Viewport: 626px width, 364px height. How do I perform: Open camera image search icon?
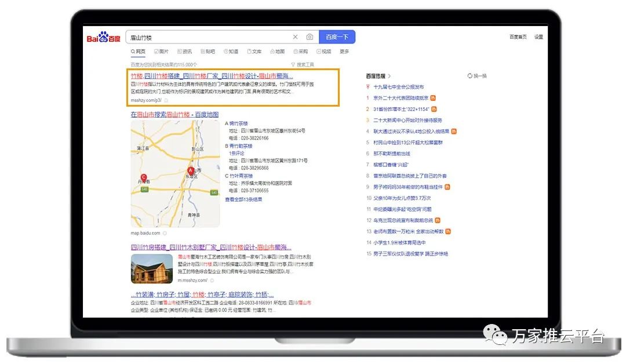tap(310, 37)
